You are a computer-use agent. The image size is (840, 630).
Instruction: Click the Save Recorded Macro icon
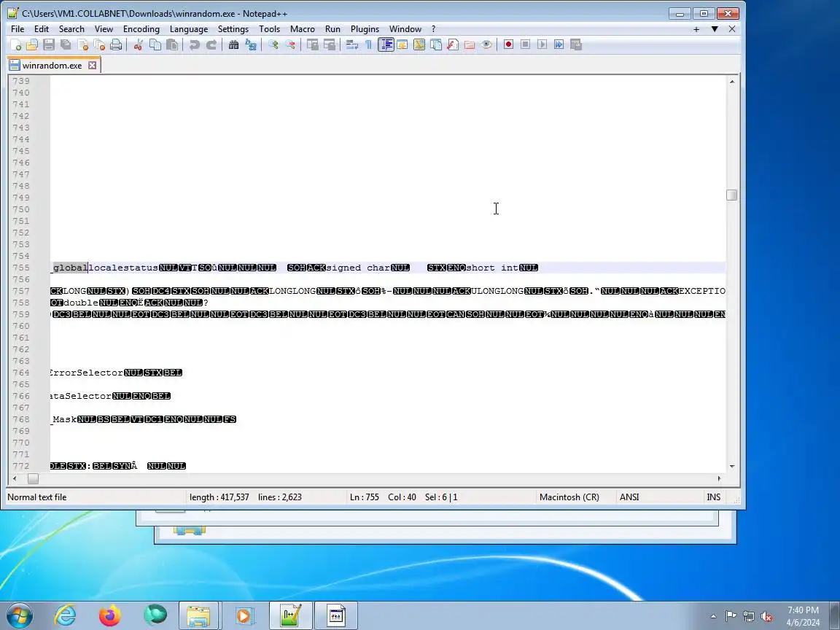(576, 44)
